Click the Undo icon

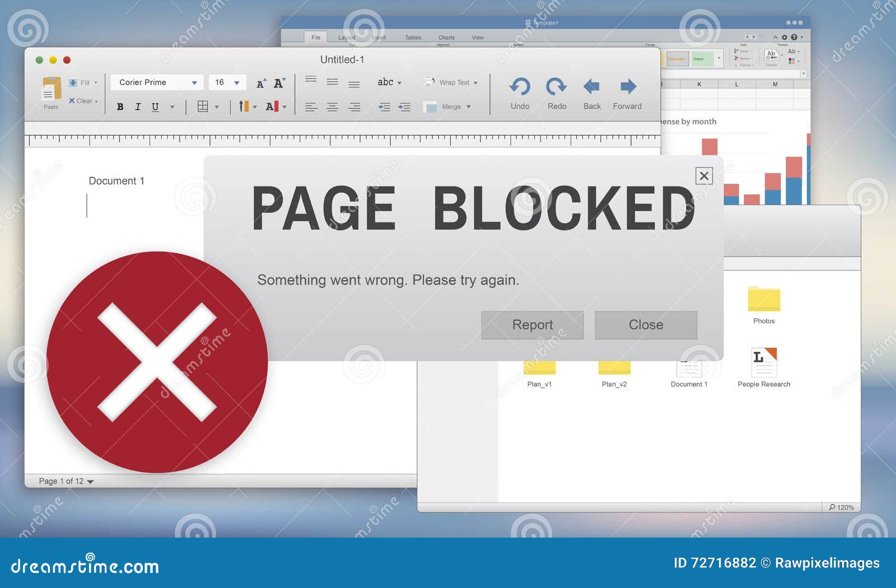(519, 87)
